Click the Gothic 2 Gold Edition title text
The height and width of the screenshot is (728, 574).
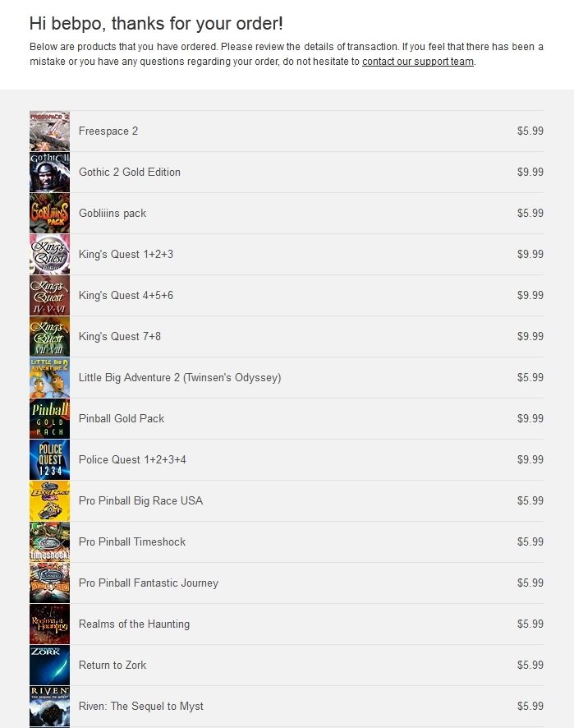pos(130,173)
